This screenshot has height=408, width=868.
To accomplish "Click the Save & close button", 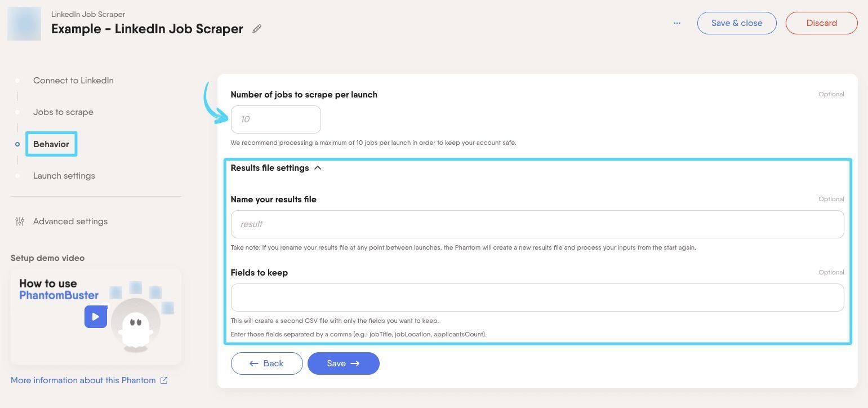I will coord(737,23).
